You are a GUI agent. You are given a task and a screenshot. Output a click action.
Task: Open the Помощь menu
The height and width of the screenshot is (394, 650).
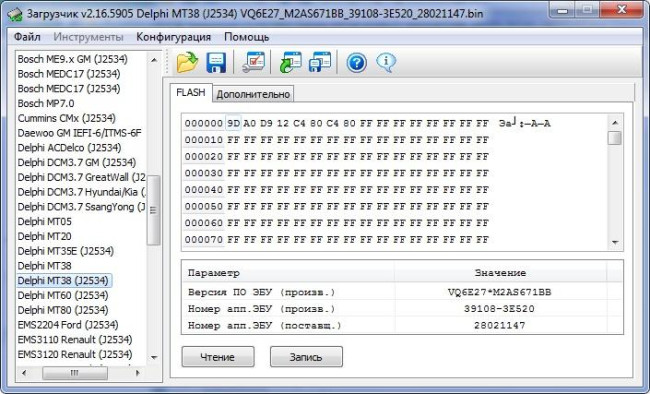(247, 37)
